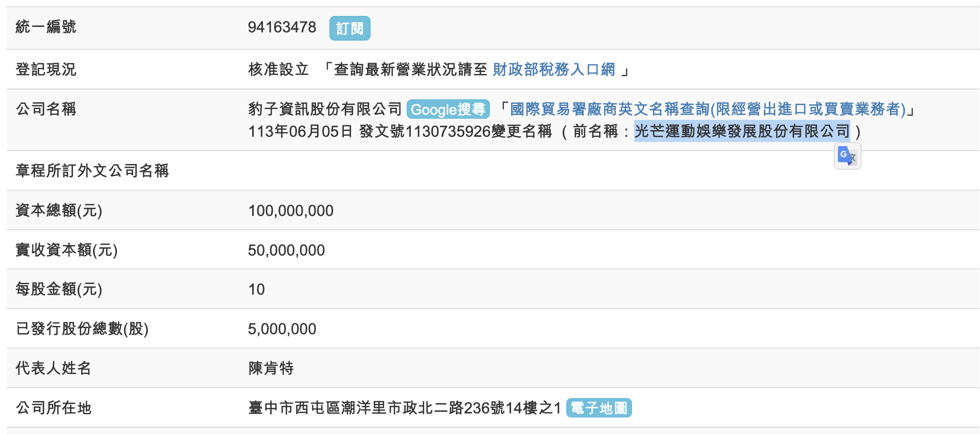Open the 國際貿易署廠商英文名稱查詢 link
Viewport: 980px width, 434px height.
(x=707, y=109)
